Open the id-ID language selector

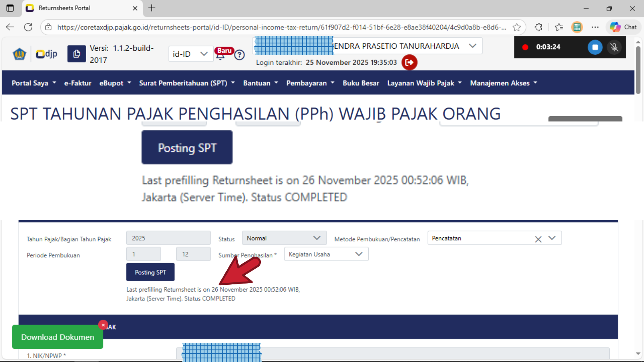point(190,54)
